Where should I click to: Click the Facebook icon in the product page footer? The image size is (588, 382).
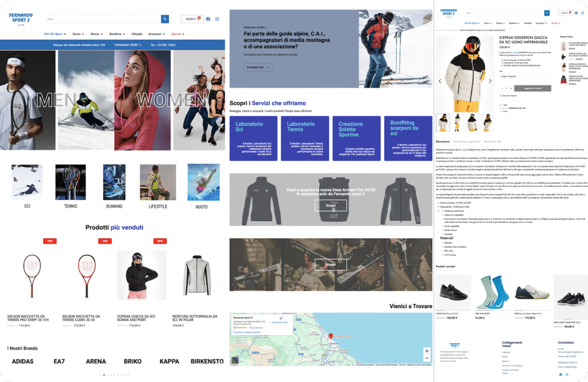point(561,375)
